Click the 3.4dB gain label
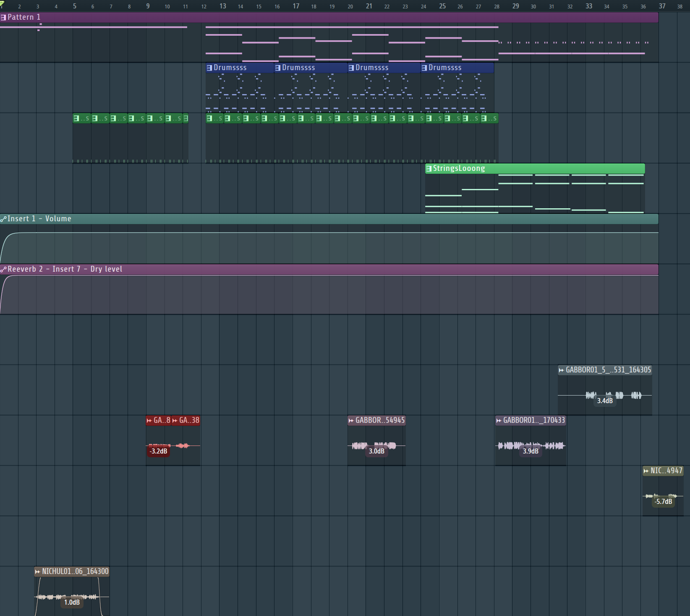The image size is (690, 616). coord(605,401)
